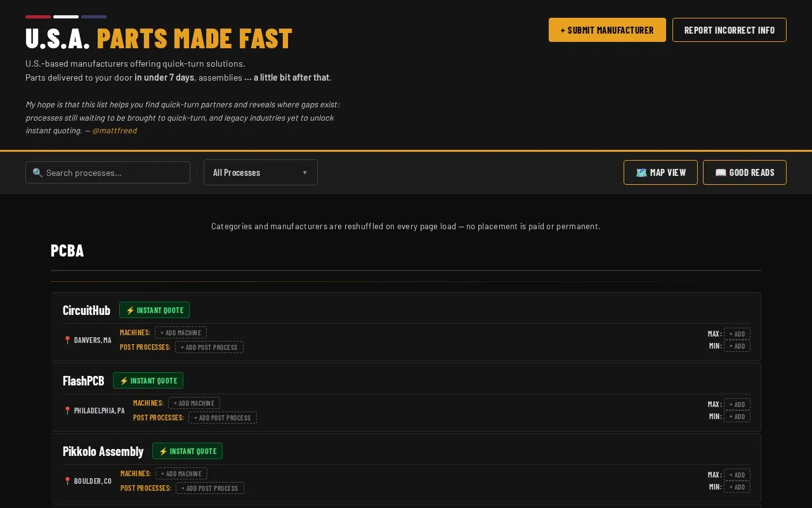Switch to Map View
Screen dimensions: 812x508
(660, 173)
